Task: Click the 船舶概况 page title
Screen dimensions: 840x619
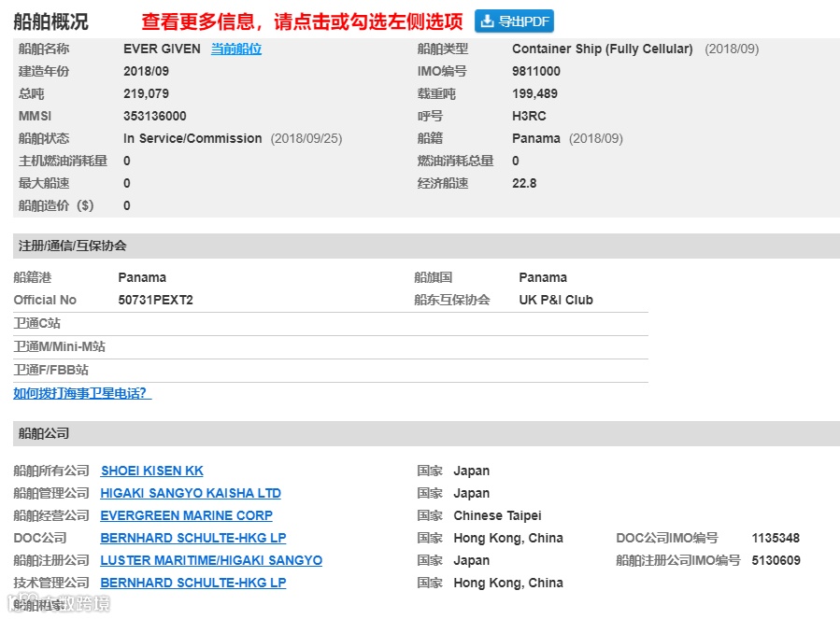Action: (x=50, y=22)
